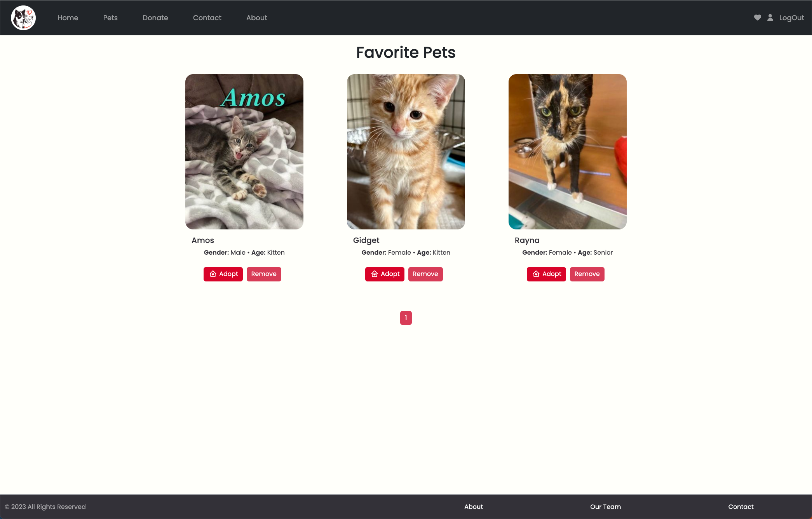Open the Home nav link
812x519 pixels.
(68, 18)
